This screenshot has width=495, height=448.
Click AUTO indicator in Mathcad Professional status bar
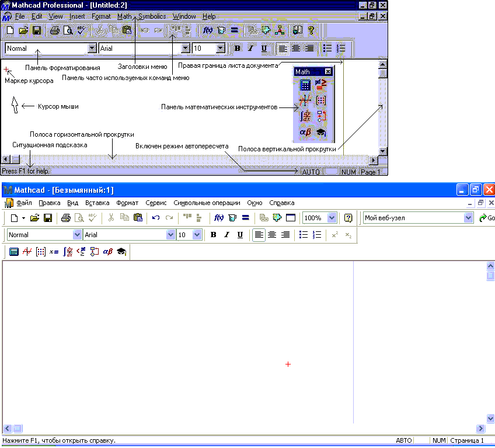point(311,172)
